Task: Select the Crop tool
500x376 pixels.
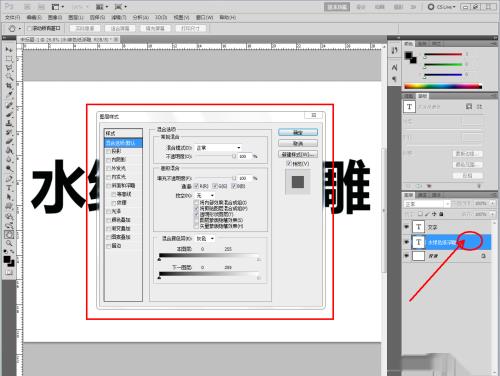Action: pos(9,86)
